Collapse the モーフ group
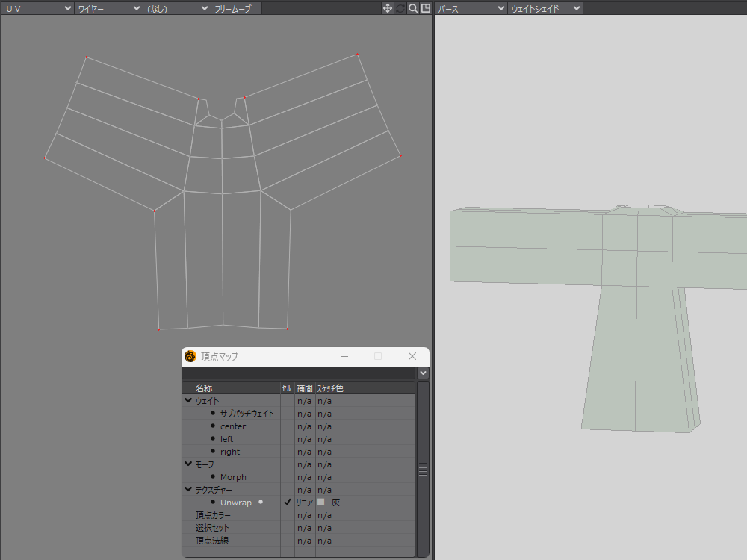The height and width of the screenshot is (560, 747). pos(188,464)
